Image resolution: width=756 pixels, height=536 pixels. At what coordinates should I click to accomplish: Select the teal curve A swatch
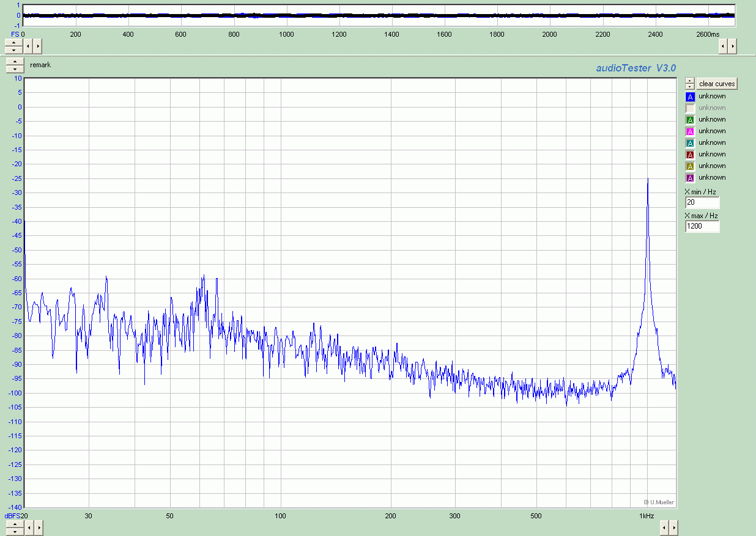pyautogui.click(x=690, y=143)
